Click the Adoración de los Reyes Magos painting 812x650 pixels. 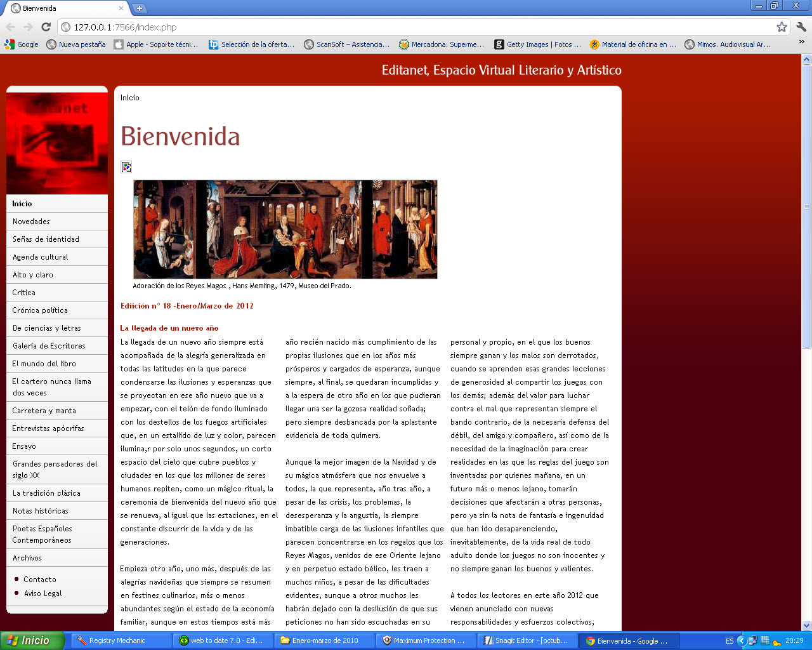point(285,229)
